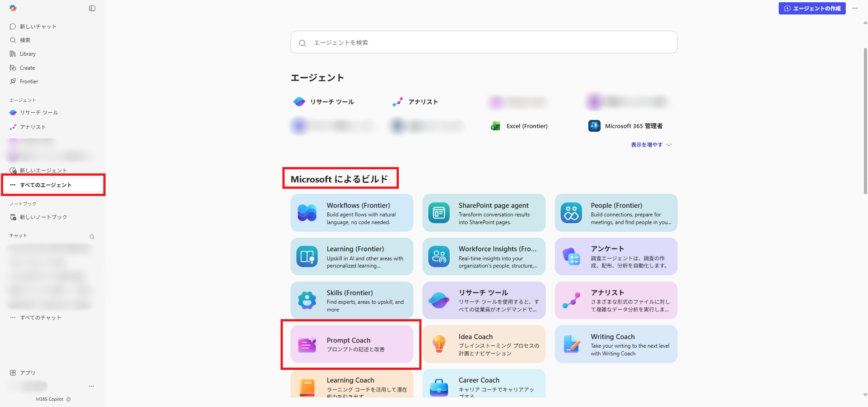
Task: Create 新しいノートブック
Action: tap(39, 217)
